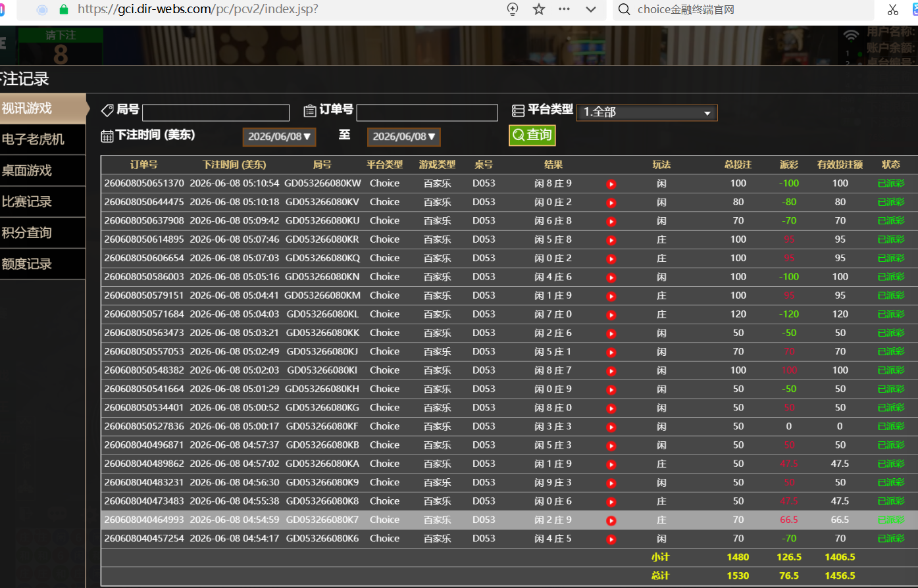This screenshot has height=588, width=918.
Task: Click the green 查询 search button
Action: tap(532, 135)
